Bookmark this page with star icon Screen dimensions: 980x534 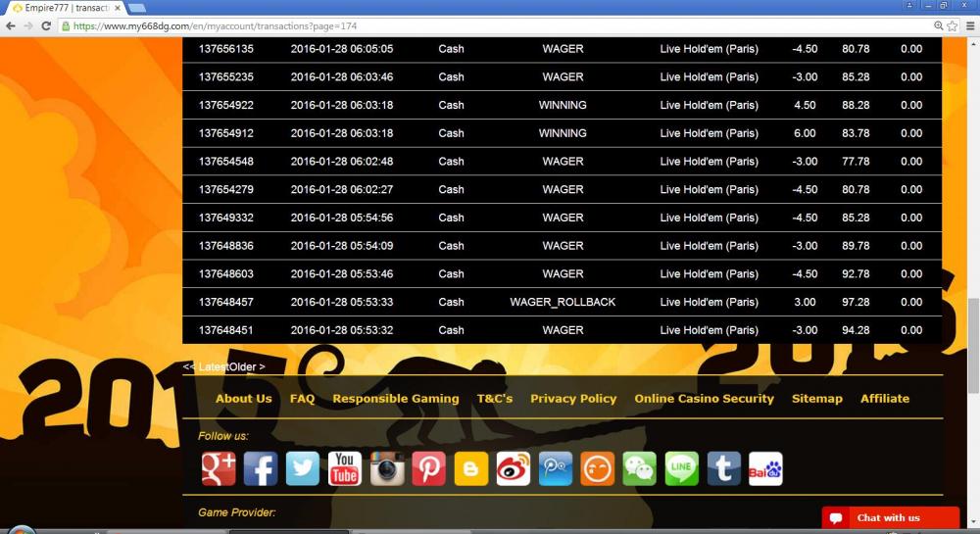pyautogui.click(x=953, y=25)
